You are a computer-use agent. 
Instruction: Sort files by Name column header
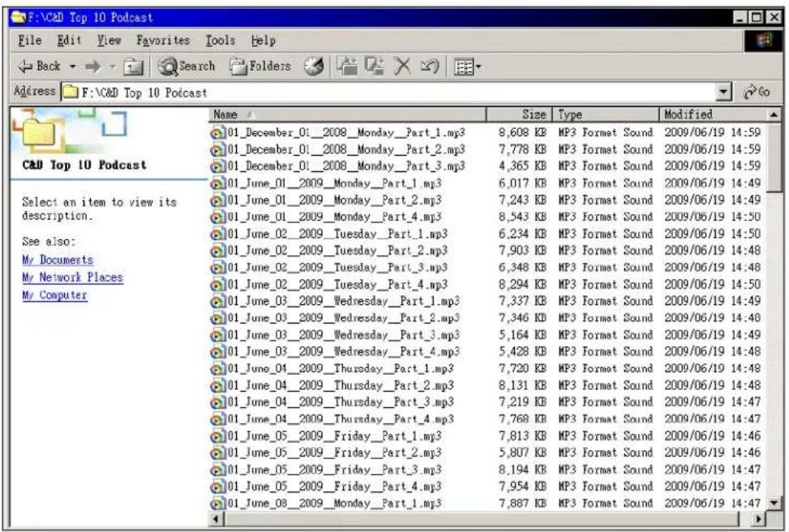347,115
